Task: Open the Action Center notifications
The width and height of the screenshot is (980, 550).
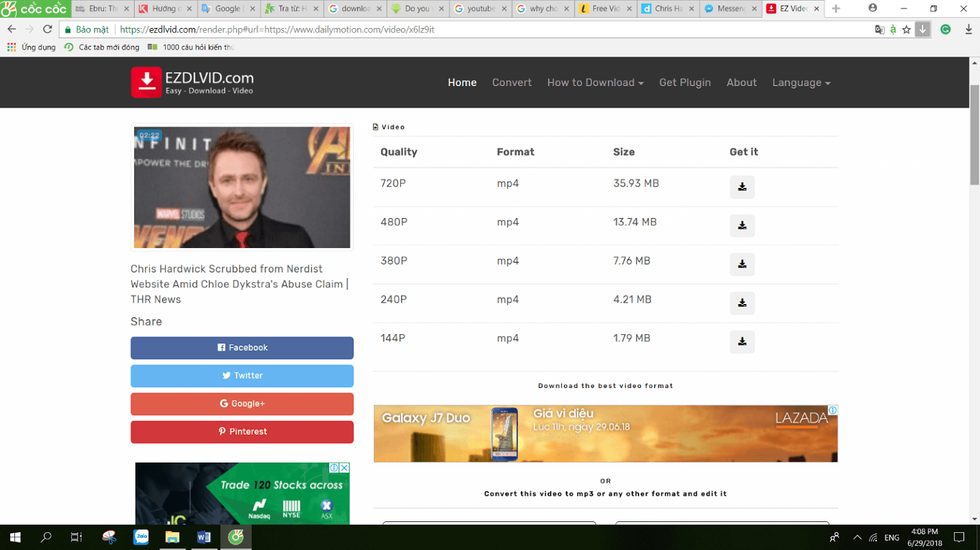Action: pos(959,537)
